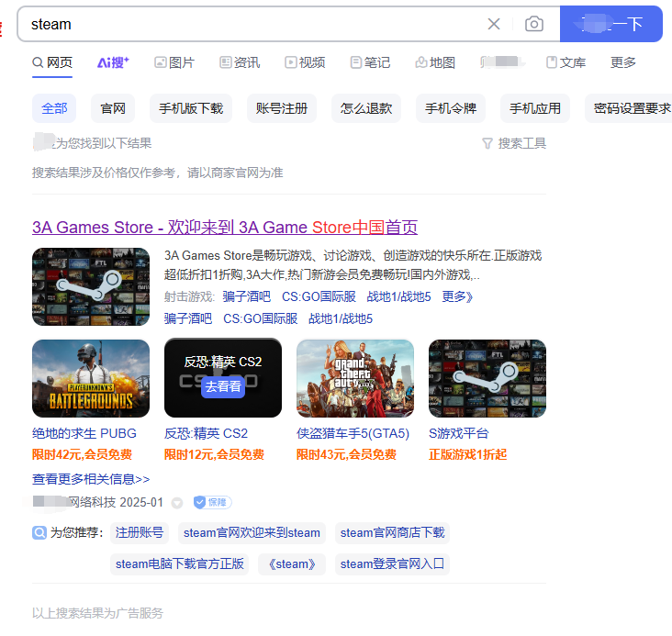Search the steam官网欢迎来到steam suggestion

coord(252,533)
